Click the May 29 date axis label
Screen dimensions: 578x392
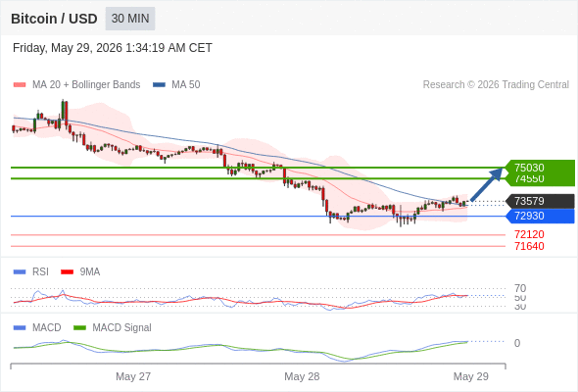(x=471, y=376)
